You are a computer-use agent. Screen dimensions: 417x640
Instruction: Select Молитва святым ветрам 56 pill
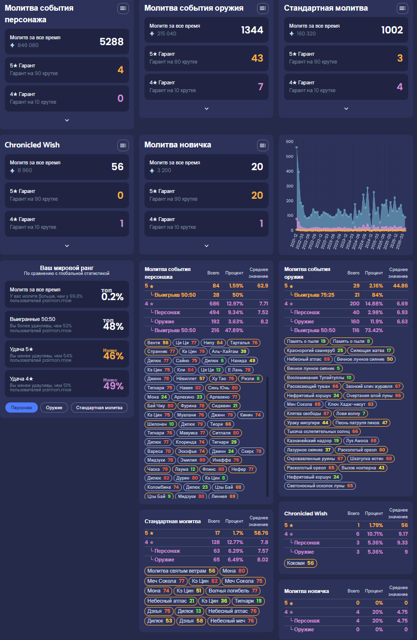point(181,571)
